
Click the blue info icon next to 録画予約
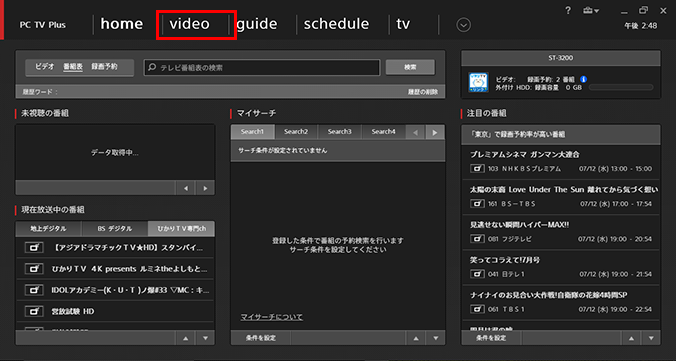point(584,79)
